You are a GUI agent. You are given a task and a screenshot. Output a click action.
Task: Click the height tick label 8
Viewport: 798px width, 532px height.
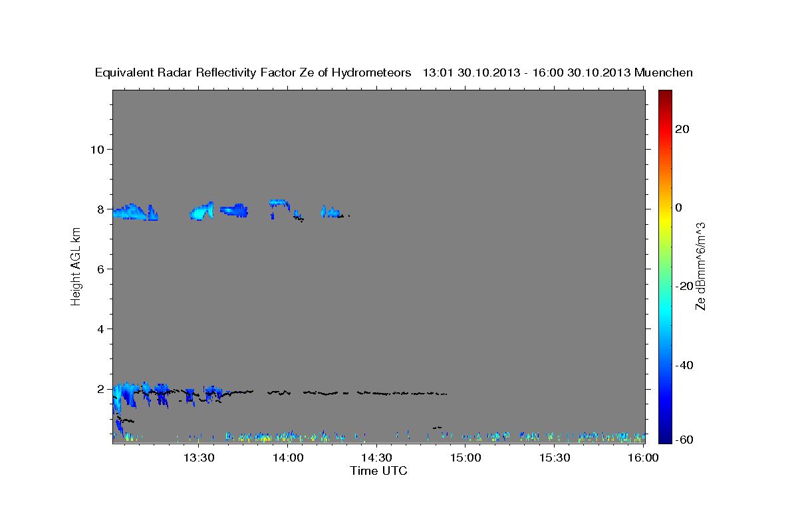tap(100, 209)
